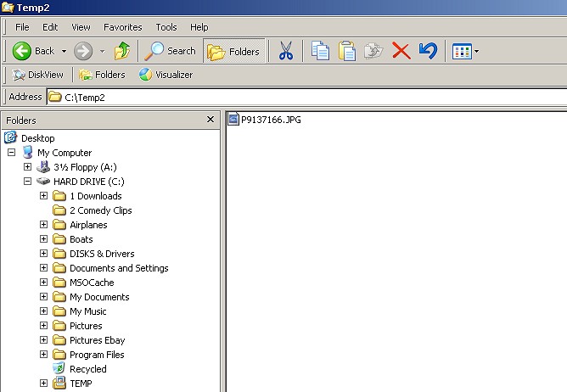This screenshot has width=567, height=392.
Task: Toggle the Folders pane button
Action: [x=233, y=51]
